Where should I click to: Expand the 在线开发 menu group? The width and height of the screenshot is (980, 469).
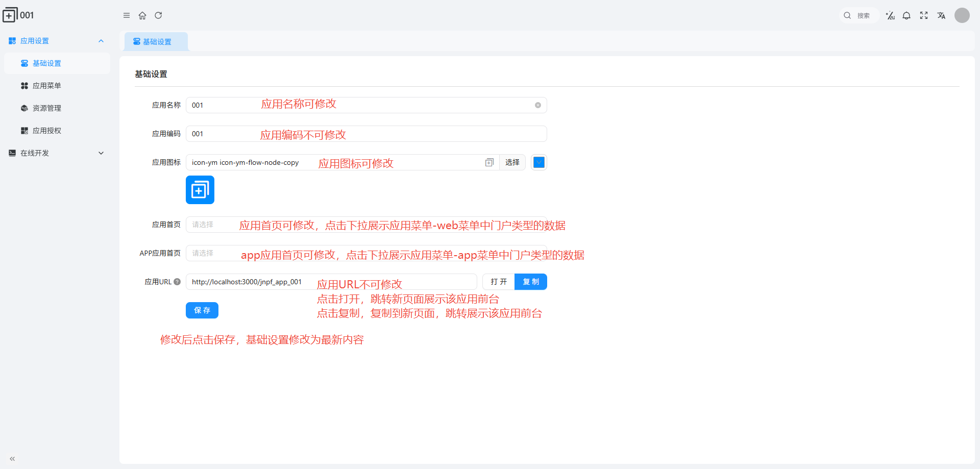pyautogui.click(x=101, y=153)
